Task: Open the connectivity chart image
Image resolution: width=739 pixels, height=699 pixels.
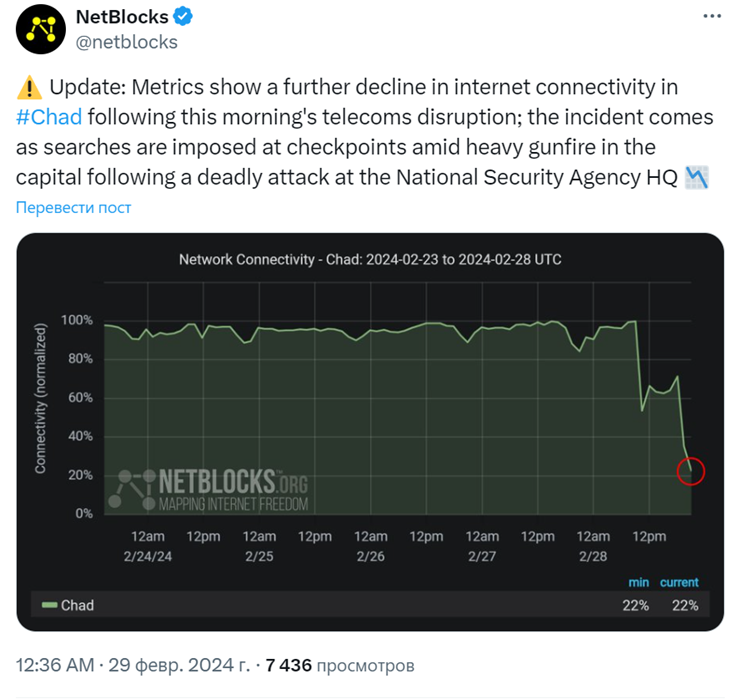Action: click(x=370, y=432)
